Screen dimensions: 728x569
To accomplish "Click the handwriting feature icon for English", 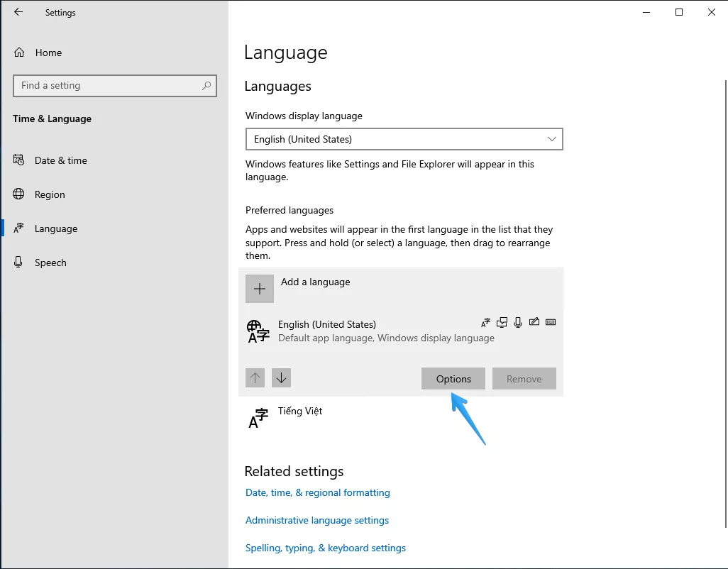I will tap(534, 323).
